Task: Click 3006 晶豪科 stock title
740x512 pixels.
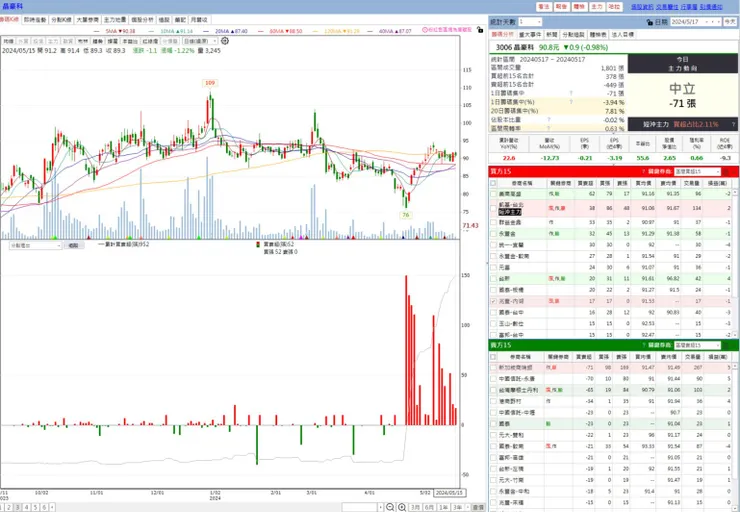Action: click(x=515, y=47)
